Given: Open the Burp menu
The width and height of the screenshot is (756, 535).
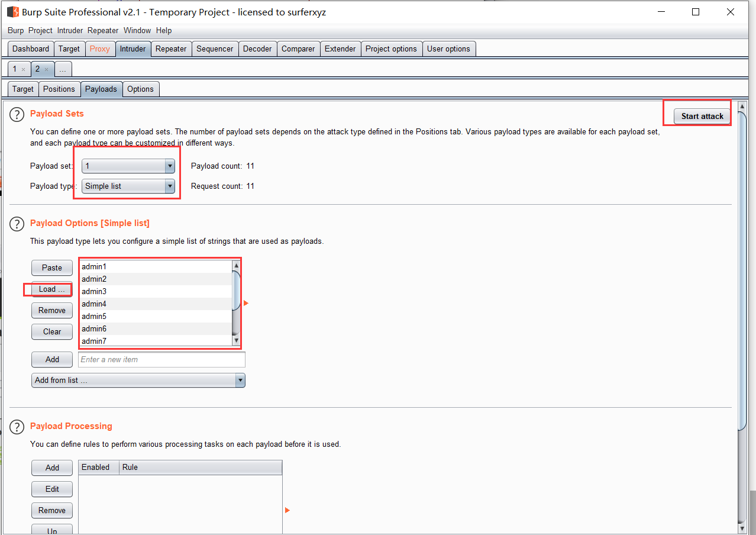Looking at the screenshot, I should 16,31.
